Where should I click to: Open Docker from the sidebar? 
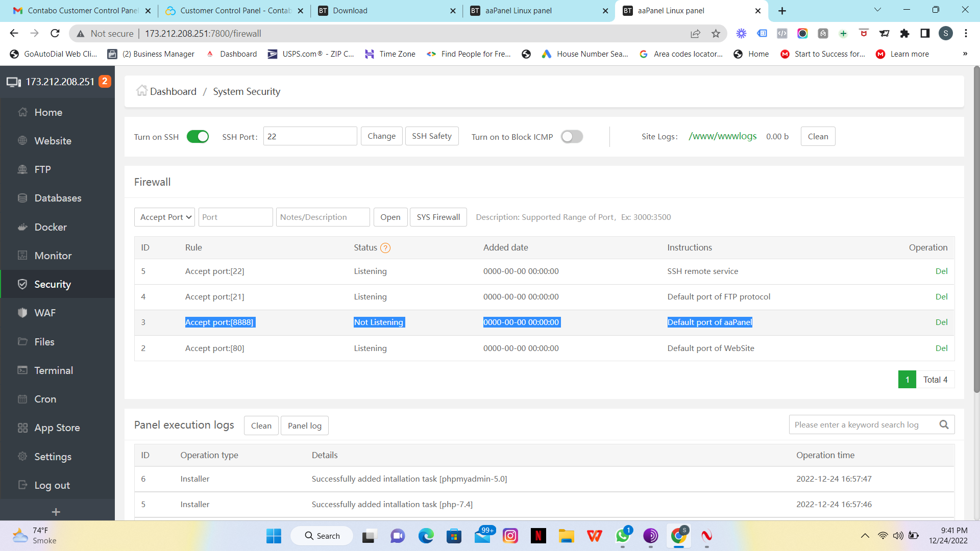(50, 227)
